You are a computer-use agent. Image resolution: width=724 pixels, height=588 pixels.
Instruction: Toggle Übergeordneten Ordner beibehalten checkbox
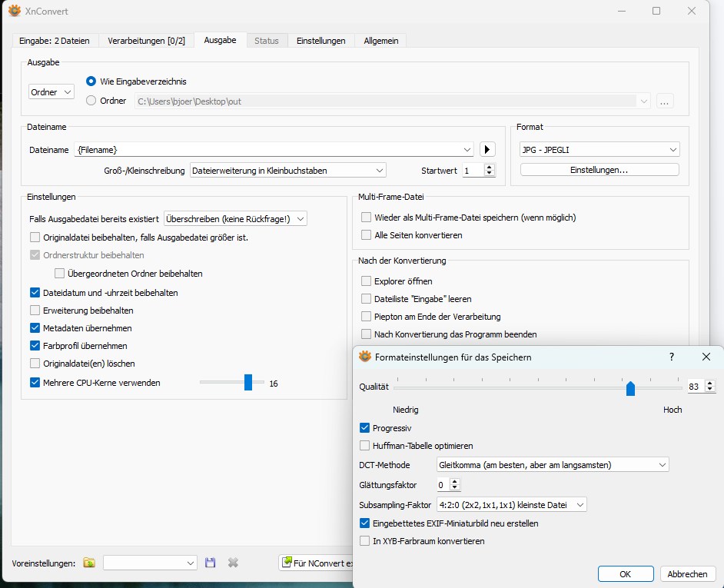pyautogui.click(x=59, y=274)
